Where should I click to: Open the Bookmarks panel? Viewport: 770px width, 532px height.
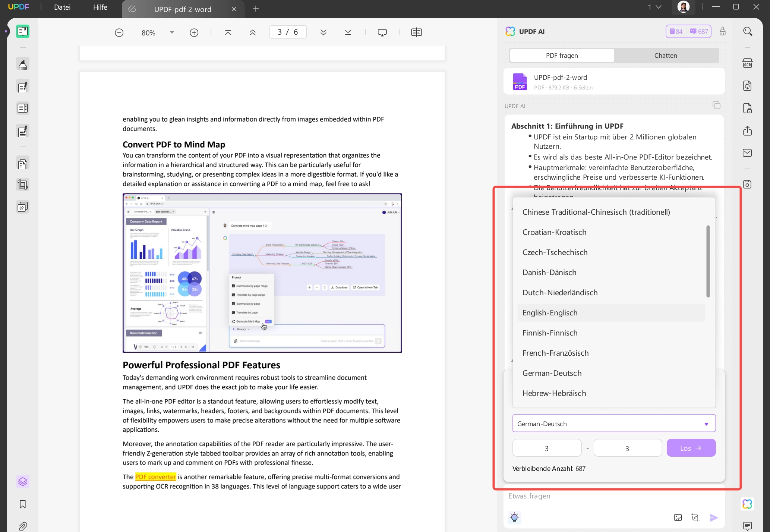click(x=23, y=504)
